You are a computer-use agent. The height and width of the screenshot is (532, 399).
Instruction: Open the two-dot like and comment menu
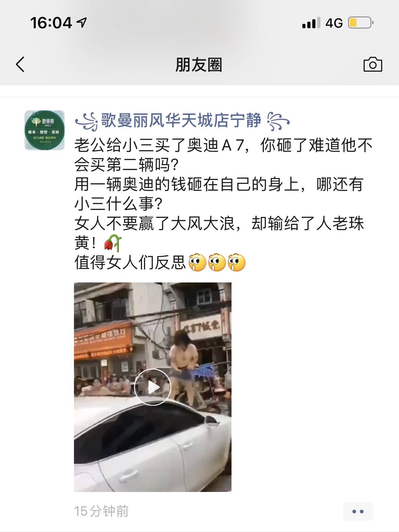(x=358, y=511)
